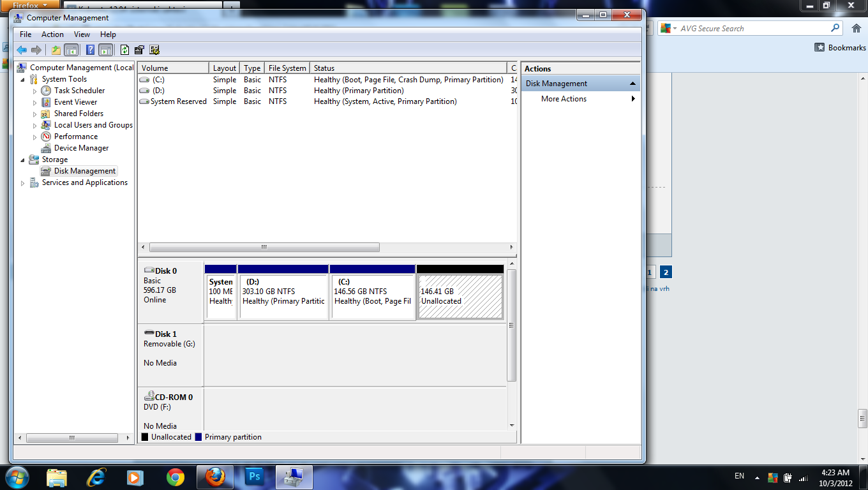This screenshot has width=868, height=490.
Task: Select the Storage tree label
Action: pos(55,160)
